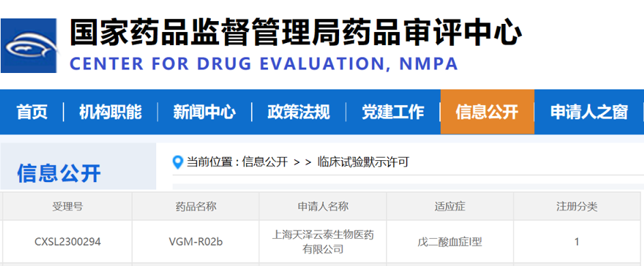Select the 上海天泽云泰生物医药有限公司 applicant cell

coord(323,241)
